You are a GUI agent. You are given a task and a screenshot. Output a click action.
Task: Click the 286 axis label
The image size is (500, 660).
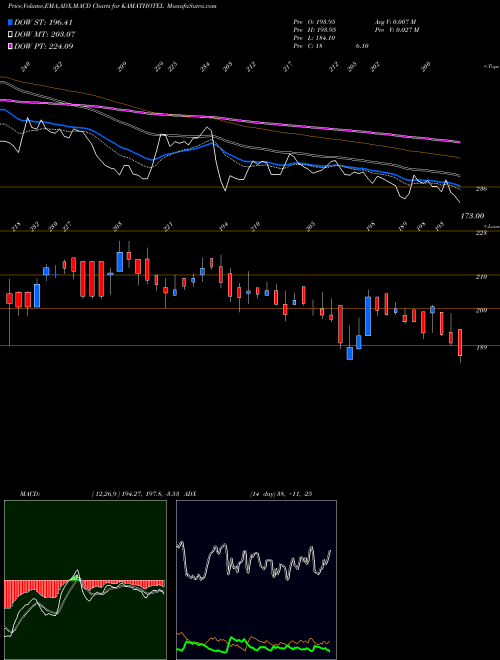coord(481,189)
